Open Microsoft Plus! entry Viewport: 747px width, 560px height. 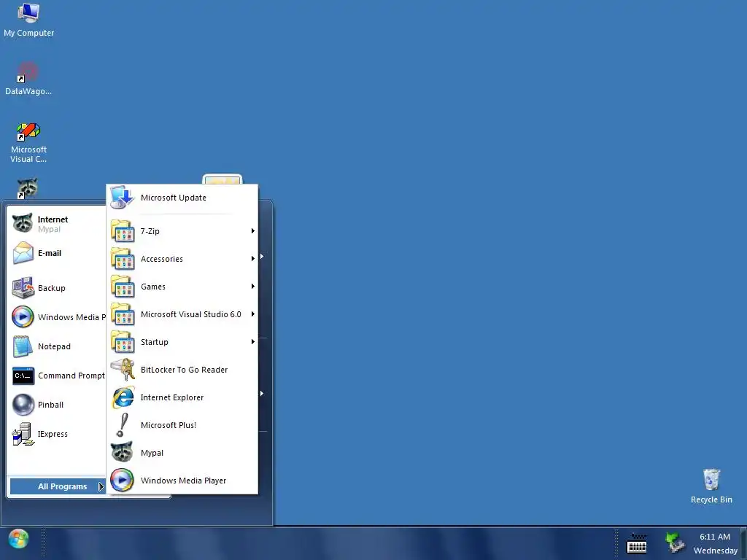(182, 425)
